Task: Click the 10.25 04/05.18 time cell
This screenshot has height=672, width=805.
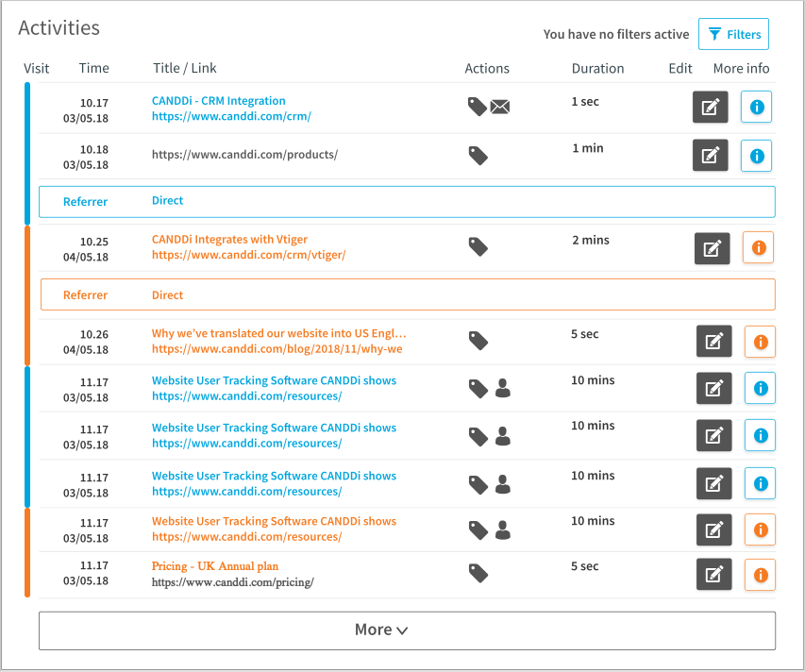Action: pyautogui.click(x=86, y=249)
